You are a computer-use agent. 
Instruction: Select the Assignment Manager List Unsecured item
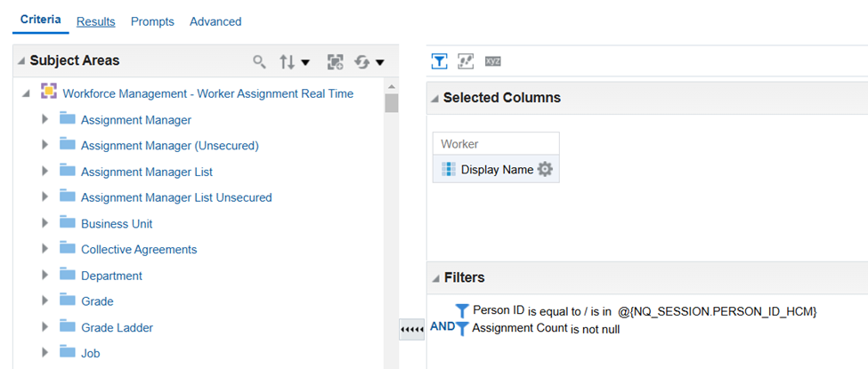tap(176, 197)
